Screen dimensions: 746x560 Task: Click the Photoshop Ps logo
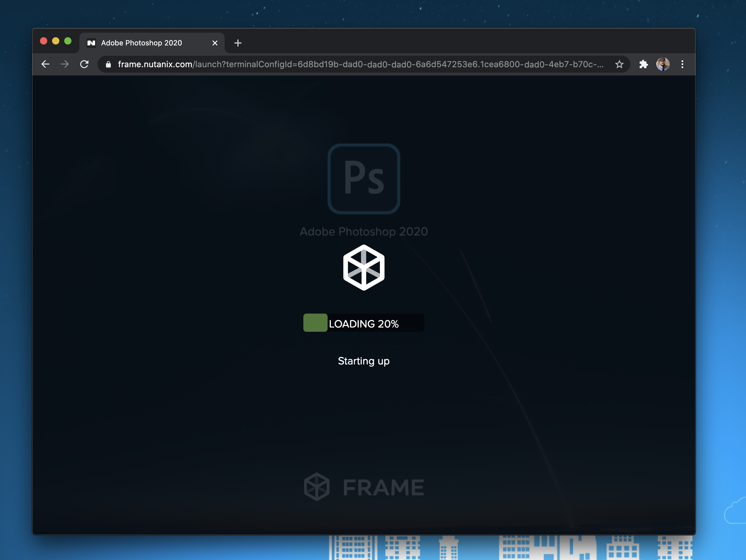pyautogui.click(x=364, y=179)
